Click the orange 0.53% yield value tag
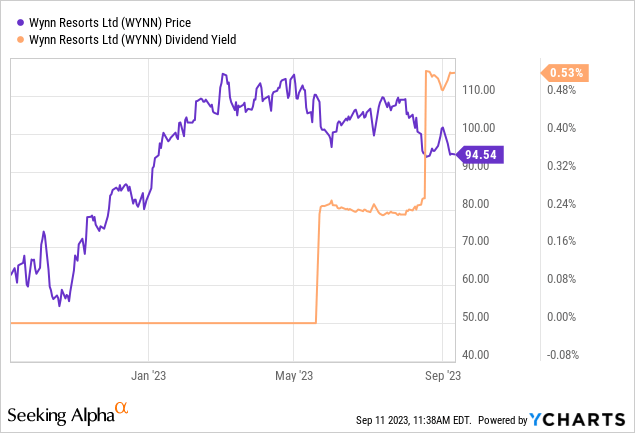Screen dimensions: 635x433 [566, 72]
